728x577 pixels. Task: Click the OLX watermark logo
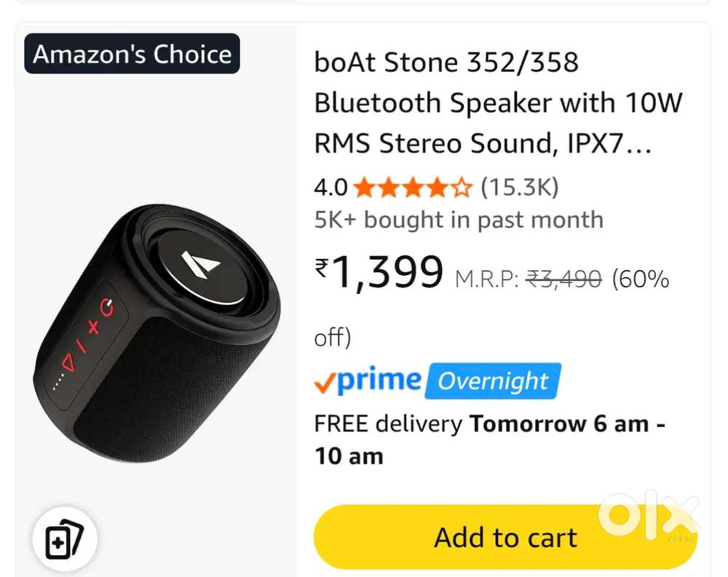tap(648, 515)
